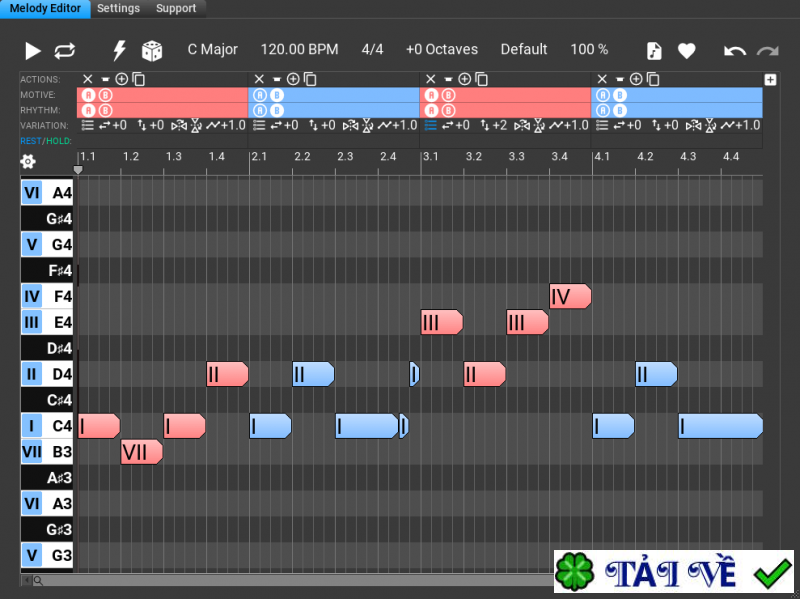Delete bar 1 with its X icon

coord(88,79)
